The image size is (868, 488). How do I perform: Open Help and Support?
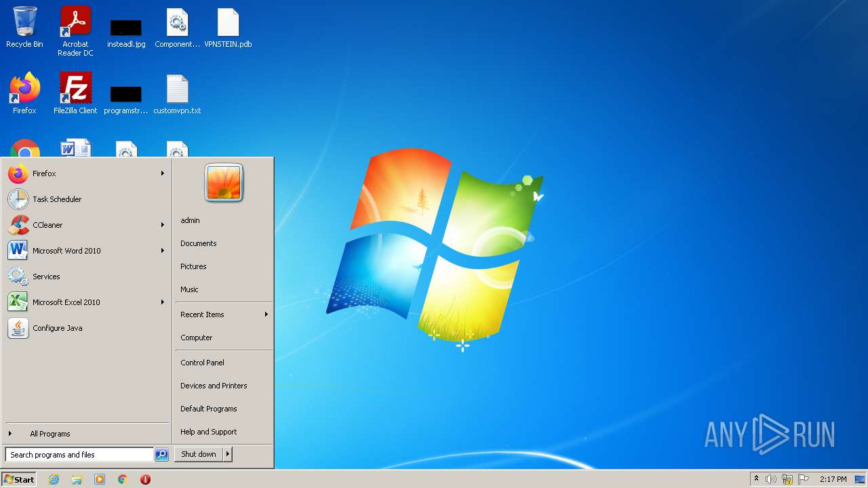tap(224, 432)
